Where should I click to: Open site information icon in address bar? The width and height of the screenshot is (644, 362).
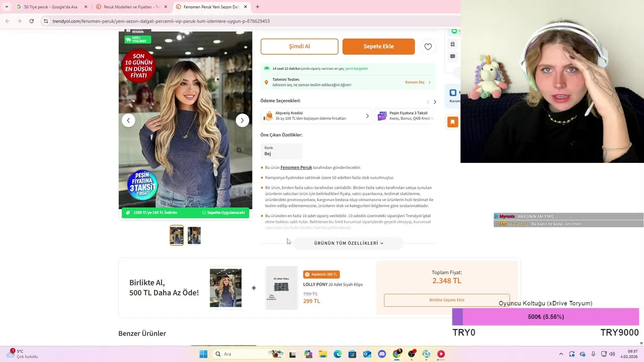pyautogui.click(x=46, y=21)
